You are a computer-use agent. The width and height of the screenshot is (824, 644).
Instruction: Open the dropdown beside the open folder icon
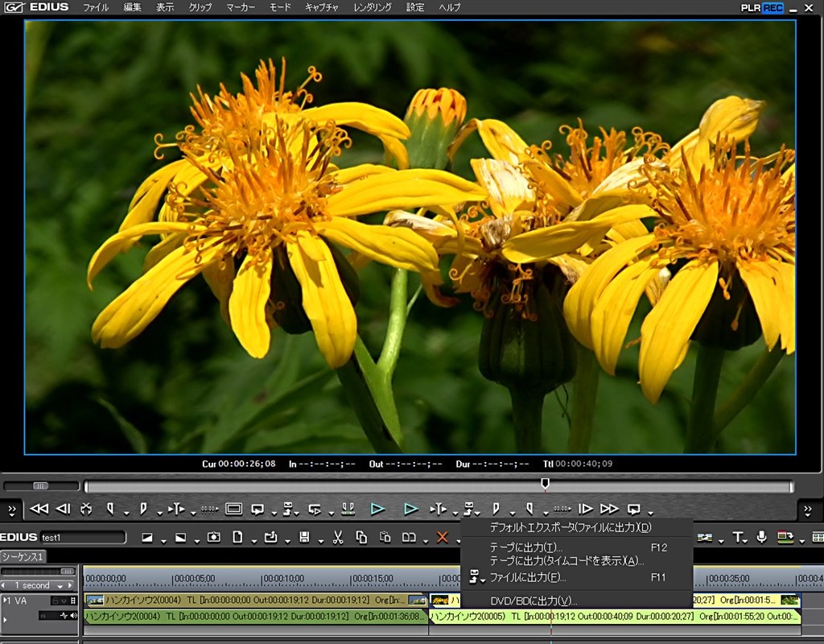tap(287, 540)
